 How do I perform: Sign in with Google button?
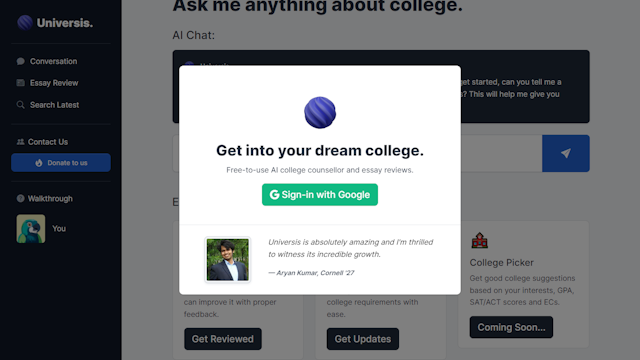(320, 195)
